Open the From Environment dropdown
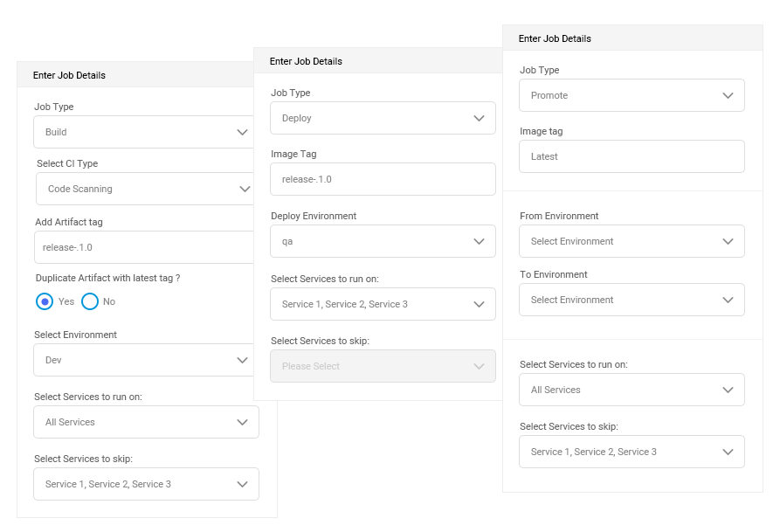780x532 pixels. point(632,241)
